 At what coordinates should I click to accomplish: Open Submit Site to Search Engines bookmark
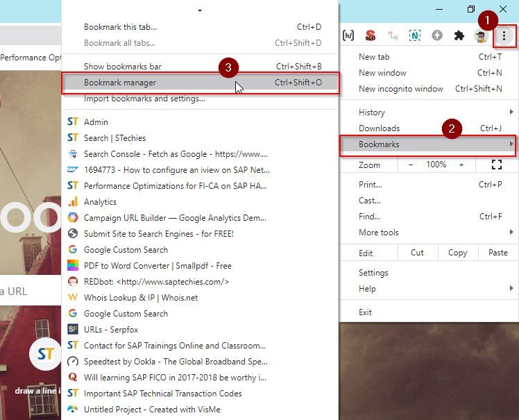pyautogui.click(x=200, y=234)
